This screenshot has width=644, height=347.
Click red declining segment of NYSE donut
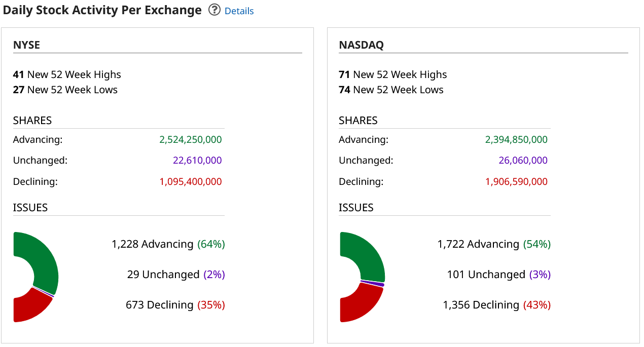click(30, 306)
